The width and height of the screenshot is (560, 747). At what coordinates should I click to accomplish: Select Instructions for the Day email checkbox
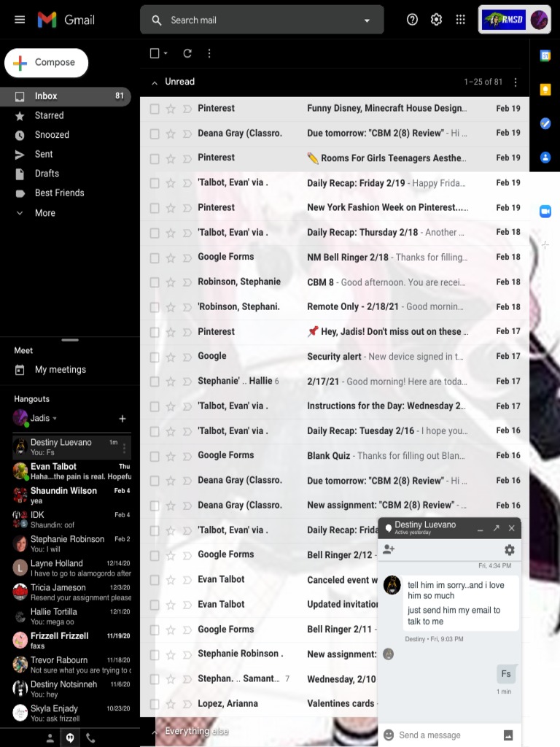point(155,406)
